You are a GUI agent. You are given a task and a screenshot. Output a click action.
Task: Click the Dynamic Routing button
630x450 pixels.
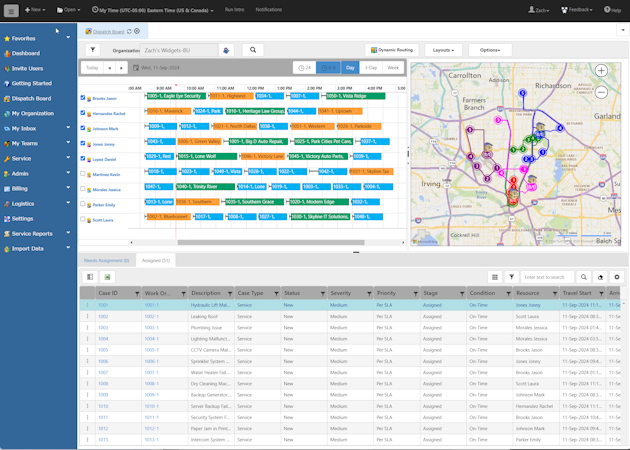[392, 50]
